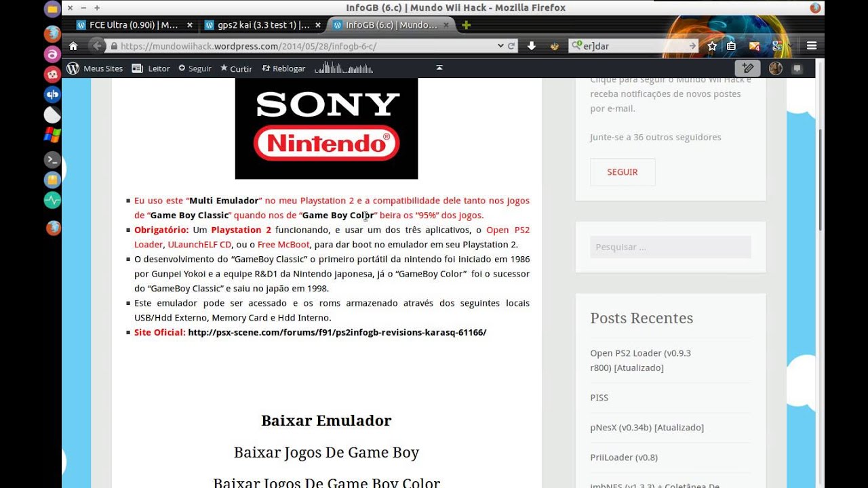
Task: Open the Firefox hamburger menu
Action: click(x=812, y=46)
